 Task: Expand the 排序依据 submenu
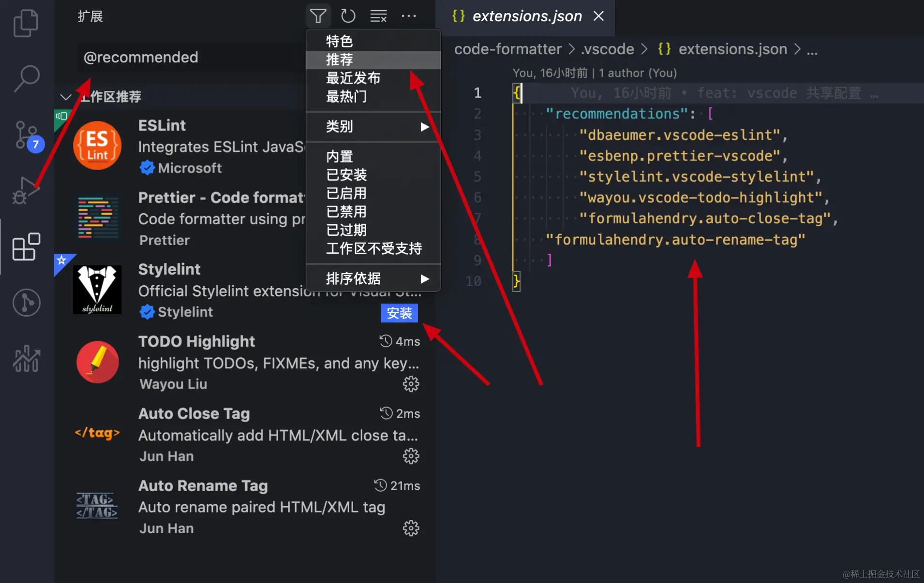[x=373, y=278]
